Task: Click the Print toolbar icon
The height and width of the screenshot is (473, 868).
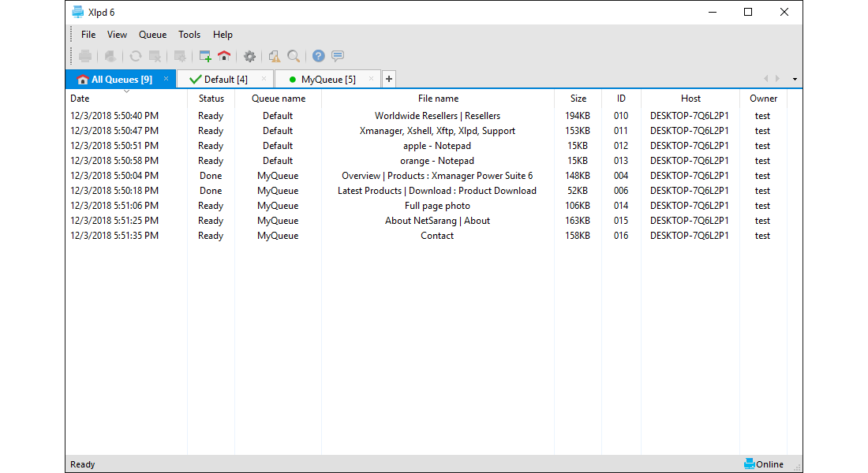Action: click(85, 56)
